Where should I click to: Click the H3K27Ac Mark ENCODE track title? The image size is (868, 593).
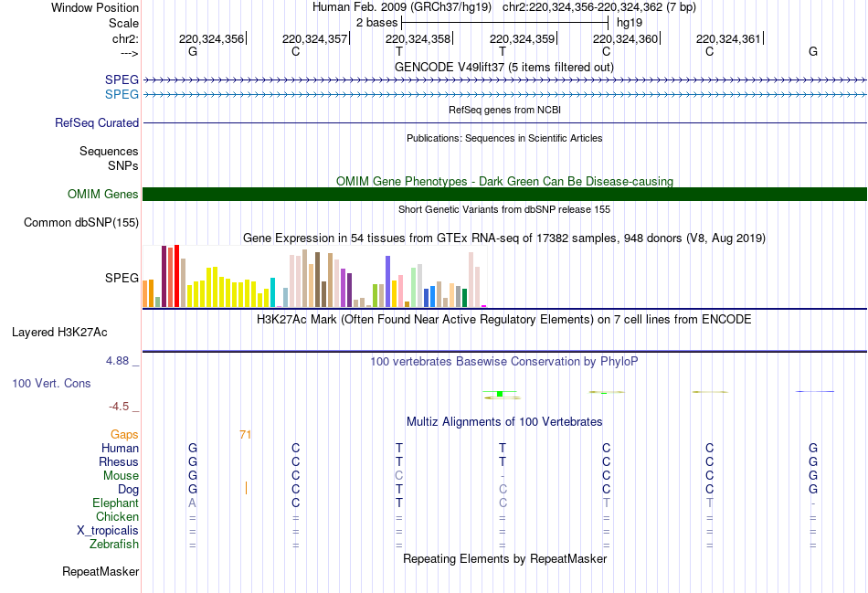pyautogui.click(x=503, y=320)
